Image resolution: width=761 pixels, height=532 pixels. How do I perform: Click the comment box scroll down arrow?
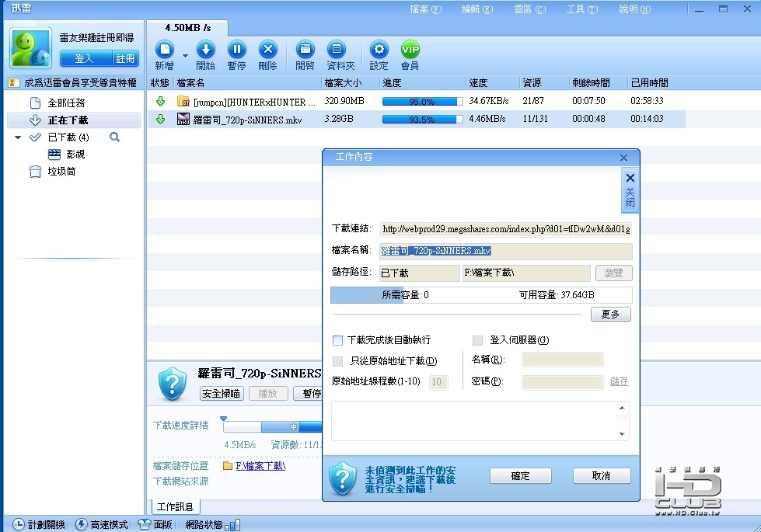tap(622, 434)
